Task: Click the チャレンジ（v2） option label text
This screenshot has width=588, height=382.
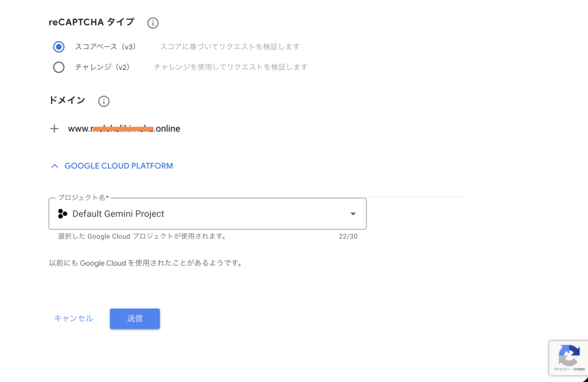Action: click(x=102, y=67)
